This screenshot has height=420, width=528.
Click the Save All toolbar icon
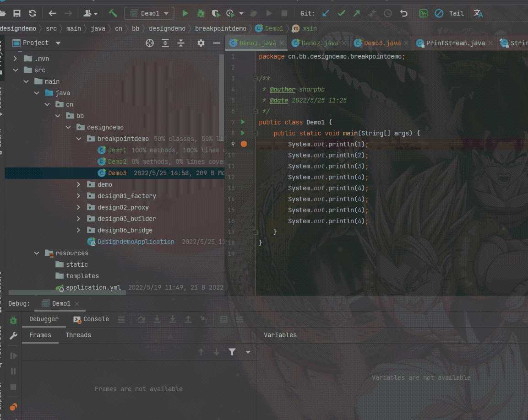[17, 13]
